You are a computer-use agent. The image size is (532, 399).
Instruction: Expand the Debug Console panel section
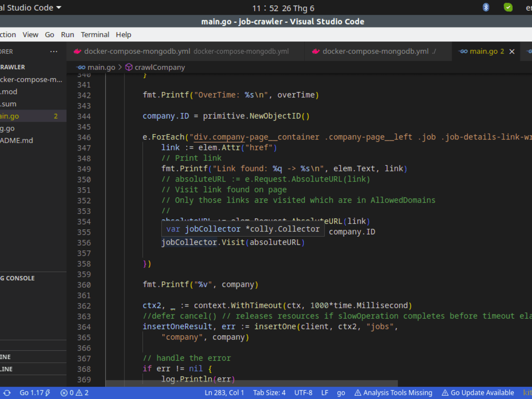click(33, 278)
